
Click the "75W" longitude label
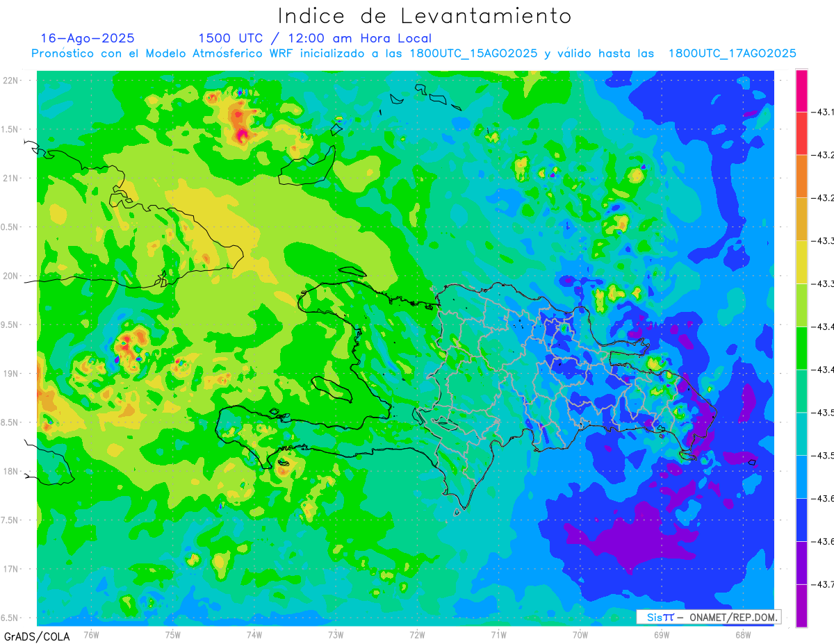173,635
